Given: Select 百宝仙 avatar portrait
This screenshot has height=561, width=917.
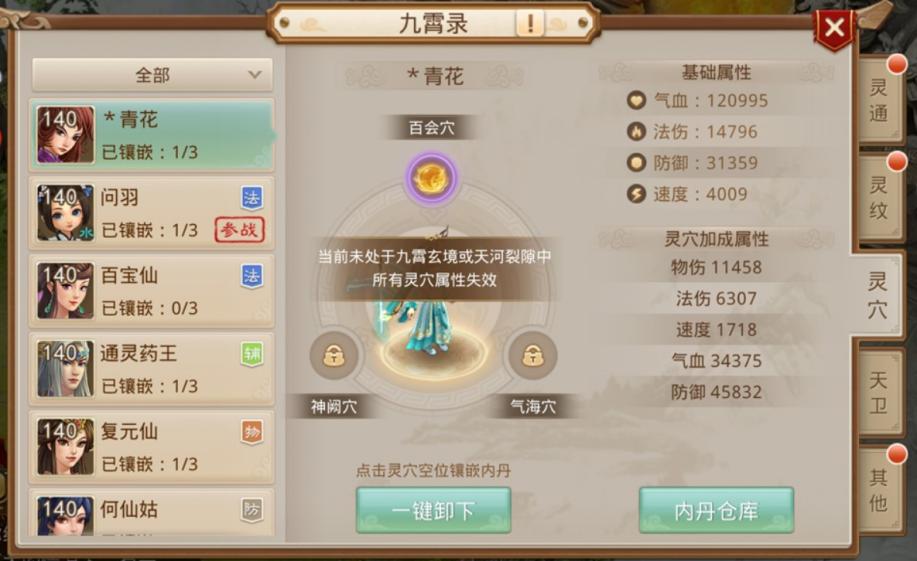Looking at the screenshot, I should click(x=66, y=291).
